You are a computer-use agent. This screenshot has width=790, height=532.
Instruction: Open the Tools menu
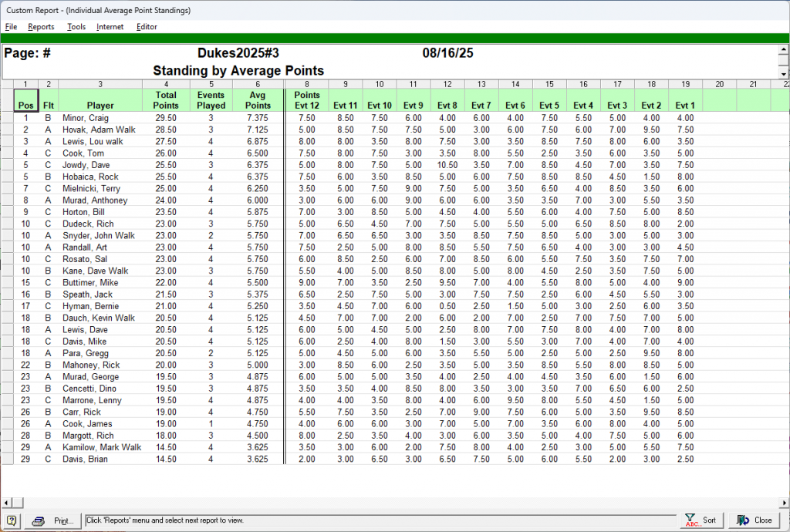click(76, 27)
